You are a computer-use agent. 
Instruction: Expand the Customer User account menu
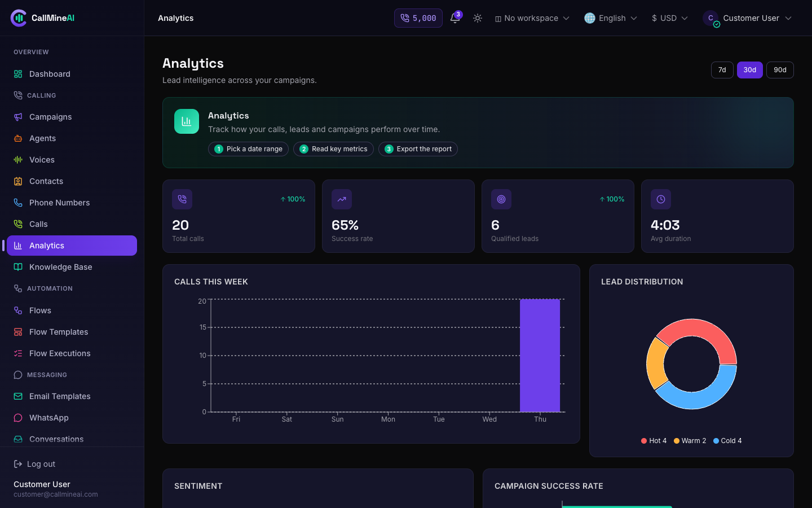pyautogui.click(x=748, y=18)
